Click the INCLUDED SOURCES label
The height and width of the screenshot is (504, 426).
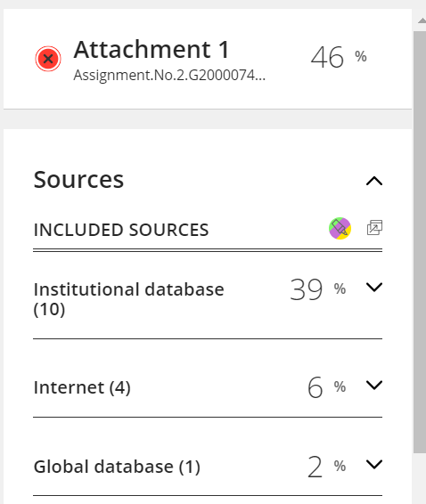(x=121, y=230)
